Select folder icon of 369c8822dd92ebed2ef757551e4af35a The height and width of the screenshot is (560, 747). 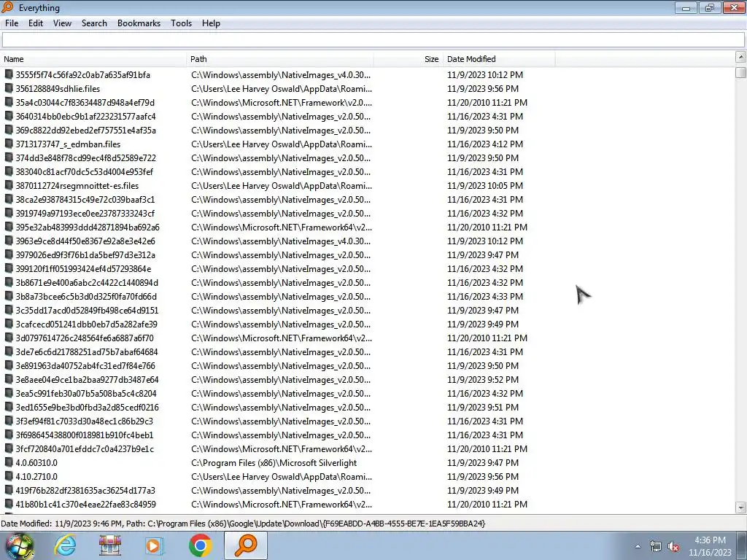[9, 130]
